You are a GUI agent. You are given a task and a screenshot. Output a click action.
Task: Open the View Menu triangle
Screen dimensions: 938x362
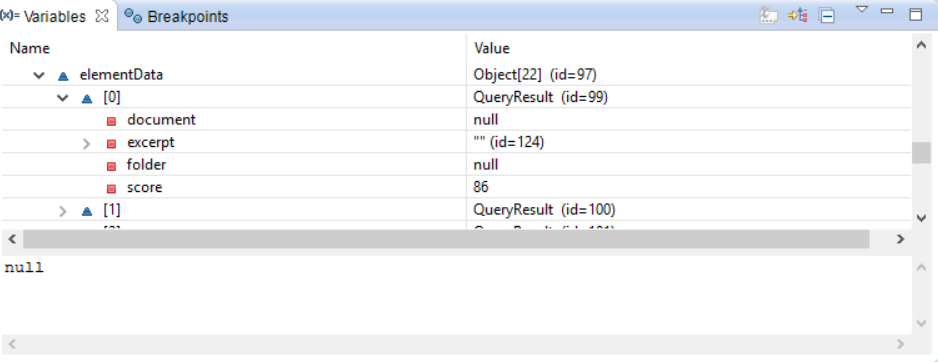click(861, 10)
